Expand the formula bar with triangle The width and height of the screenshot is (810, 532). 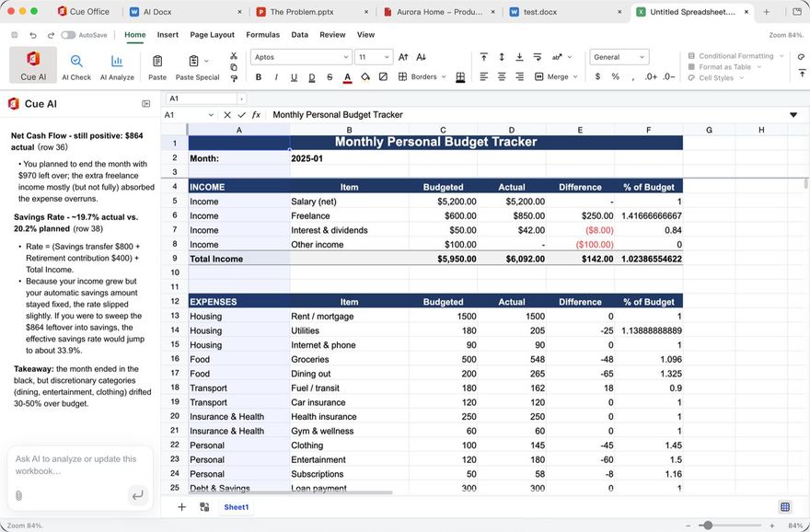click(x=793, y=115)
